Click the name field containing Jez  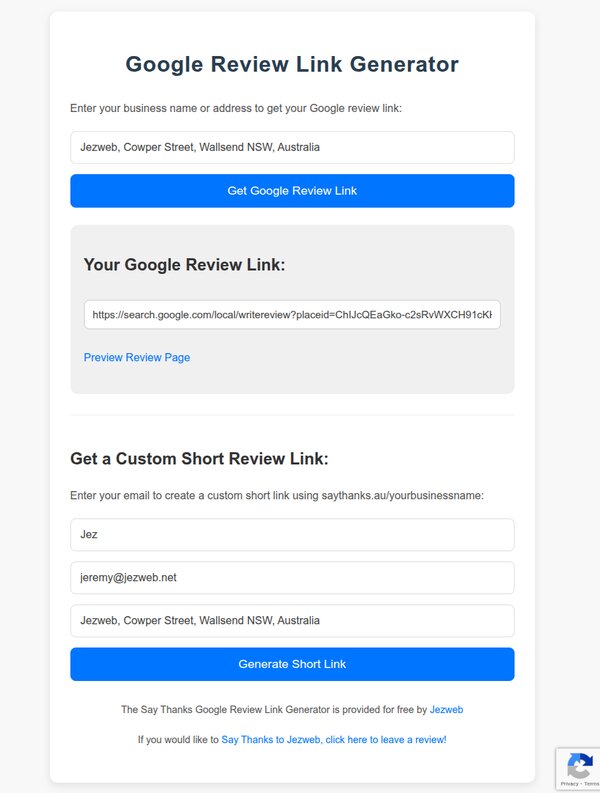[x=292, y=534]
